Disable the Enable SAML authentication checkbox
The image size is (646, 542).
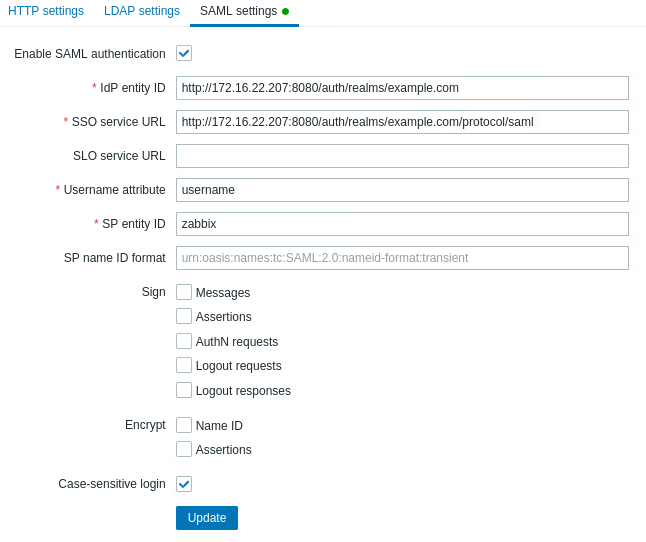click(x=184, y=53)
